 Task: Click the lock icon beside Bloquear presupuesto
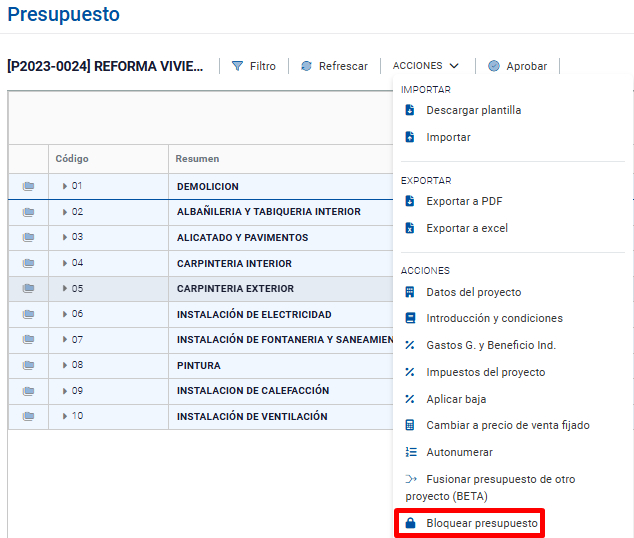pos(409,523)
